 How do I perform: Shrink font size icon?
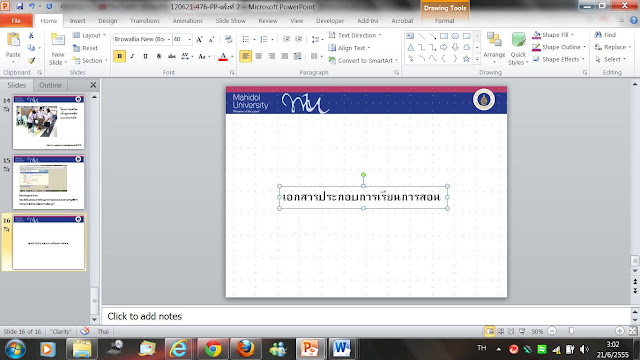pos(211,39)
